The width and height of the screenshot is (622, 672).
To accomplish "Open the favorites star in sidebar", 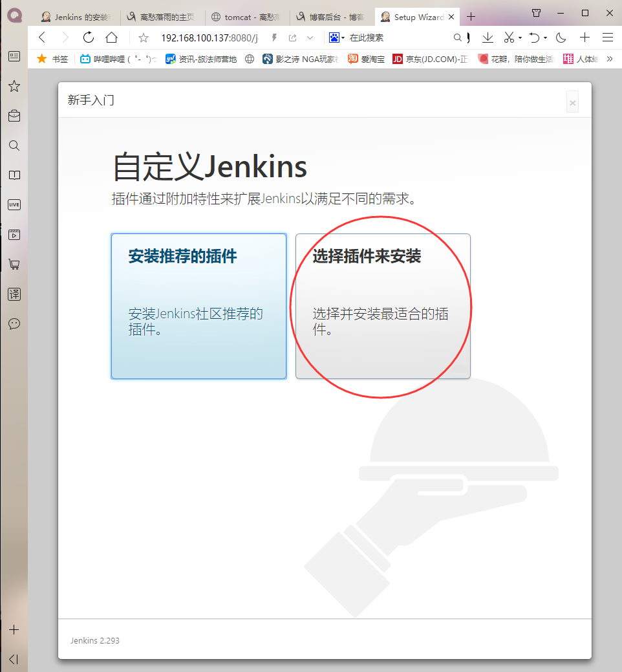I will [14, 86].
